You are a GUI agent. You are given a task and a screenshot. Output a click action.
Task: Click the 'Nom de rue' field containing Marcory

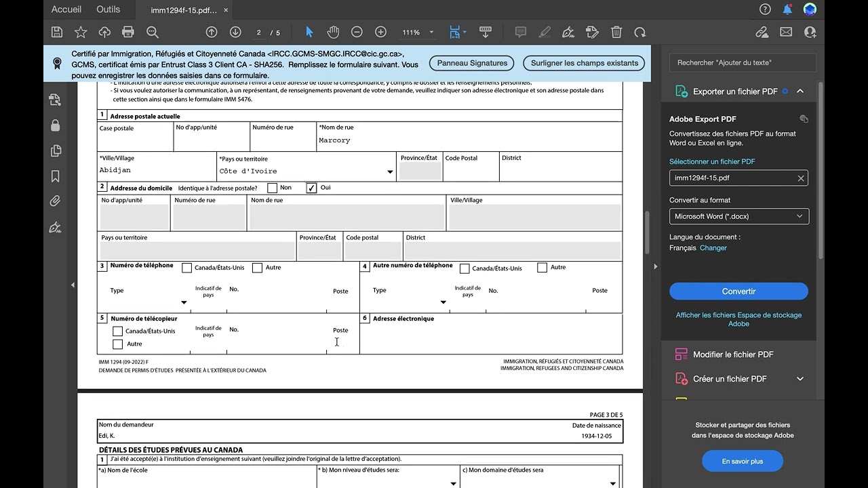tap(469, 140)
